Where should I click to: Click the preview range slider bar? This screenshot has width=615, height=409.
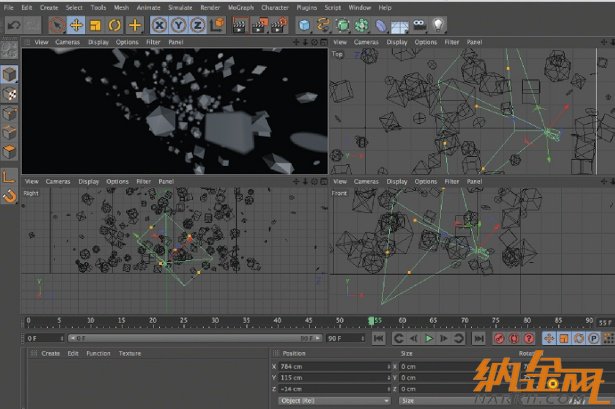195,338
